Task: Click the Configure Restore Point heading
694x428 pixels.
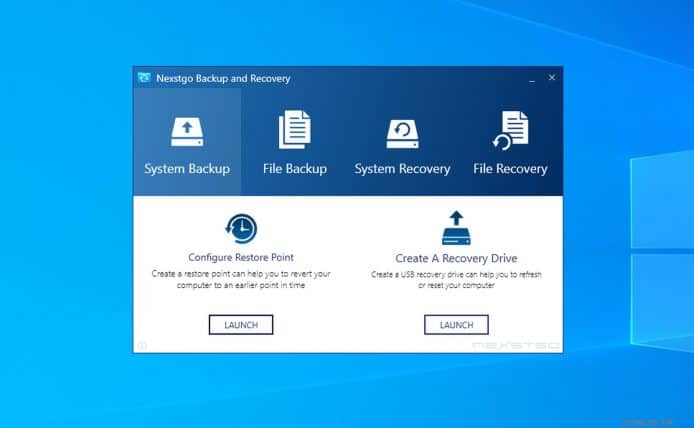Action: pos(241,257)
